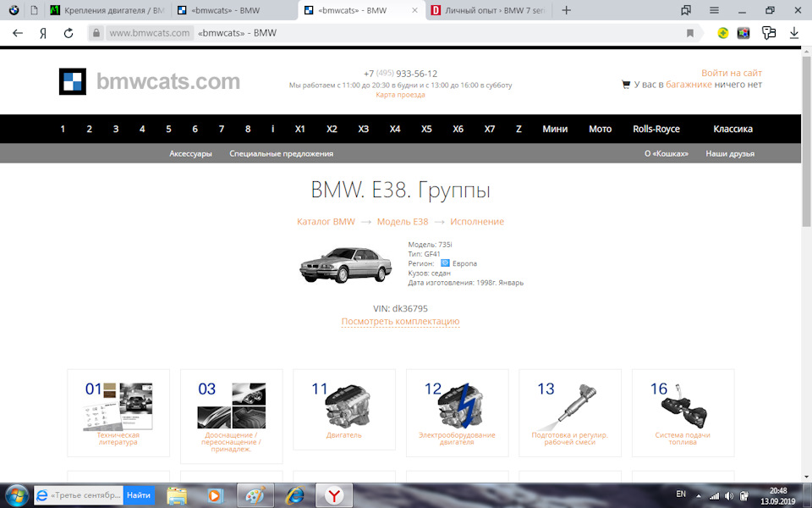Open Классика in model menu
This screenshot has height=508, width=812.
click(x=732, y=129)
